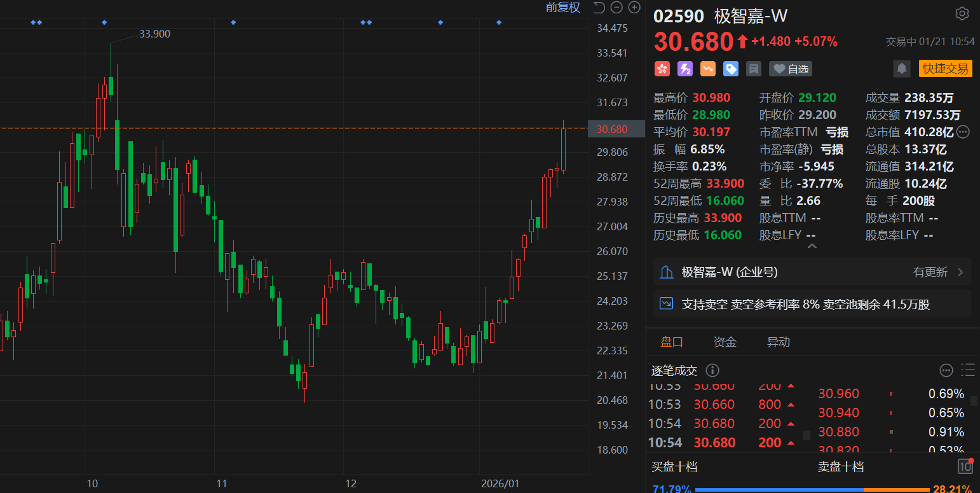The image size is (980, 493).
Task: Click the blue price tag badge
Action: pyautogui.click(x=731, y=69)
